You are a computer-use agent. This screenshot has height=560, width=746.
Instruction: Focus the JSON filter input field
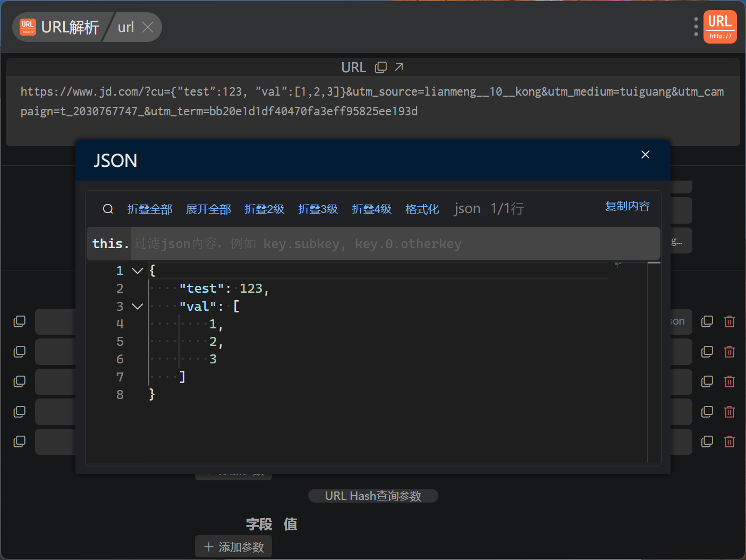pyautogui.click(x=395, y=243)
